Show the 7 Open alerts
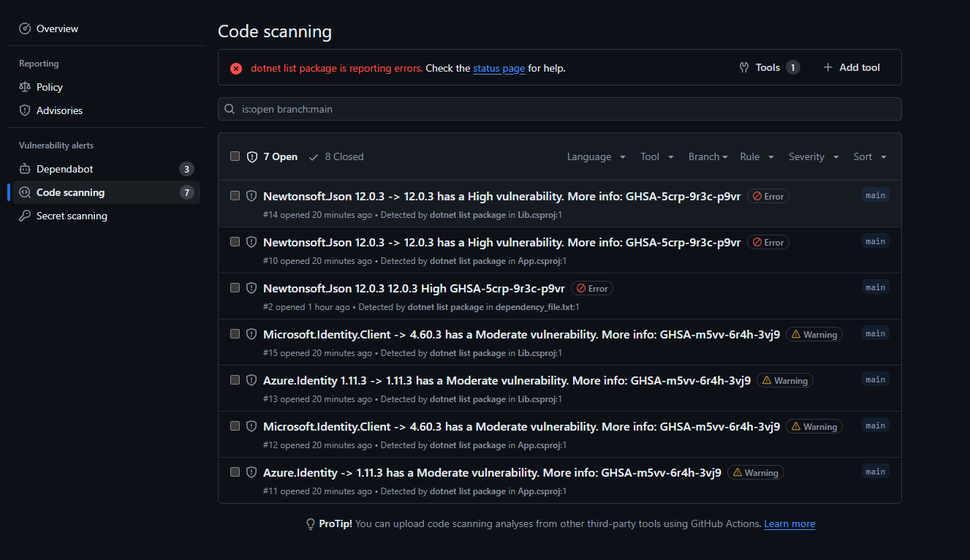The image size is (970, 560). pos(273,156)
